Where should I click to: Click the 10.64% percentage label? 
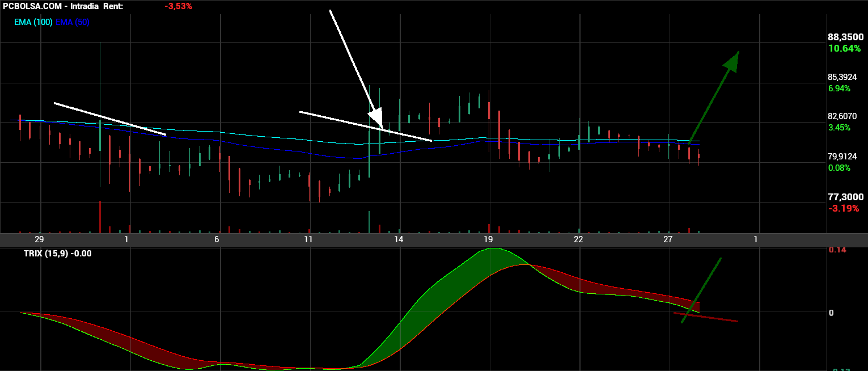[x=844, y=49]
